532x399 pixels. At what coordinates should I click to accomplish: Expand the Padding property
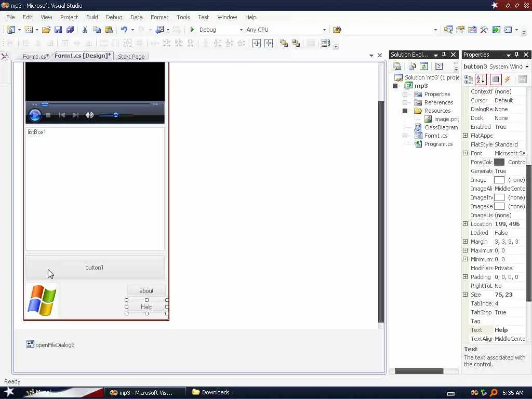tap(465, 277)
